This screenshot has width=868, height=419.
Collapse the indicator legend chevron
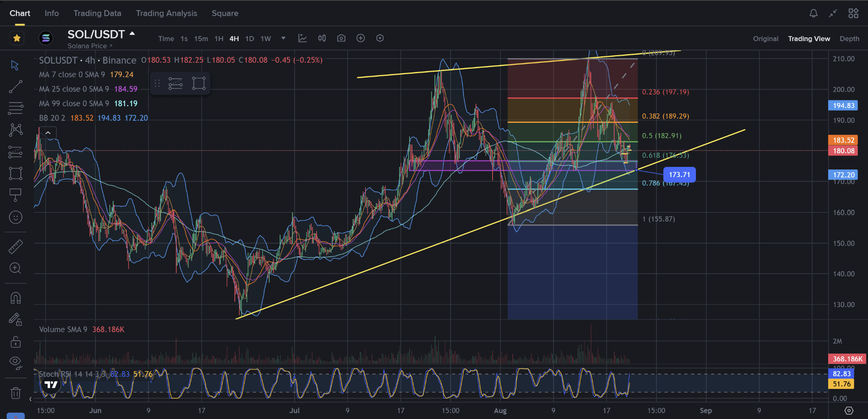point(48,133)
